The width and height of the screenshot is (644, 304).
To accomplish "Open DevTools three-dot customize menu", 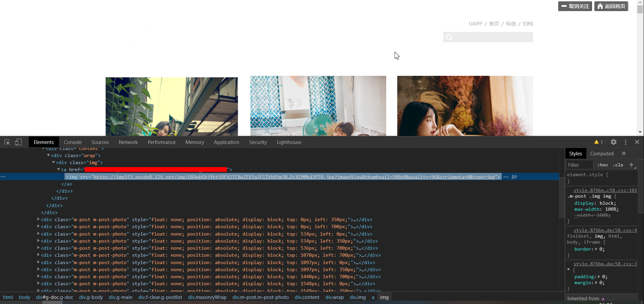I will click(626, 142).
